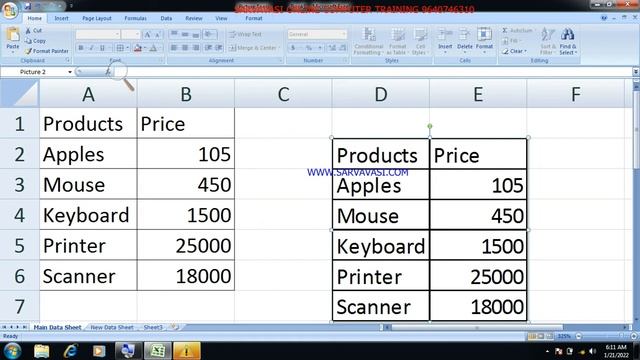Switch to the Insert ribbon tab
The image size is (640, 360).
point(62,18)
